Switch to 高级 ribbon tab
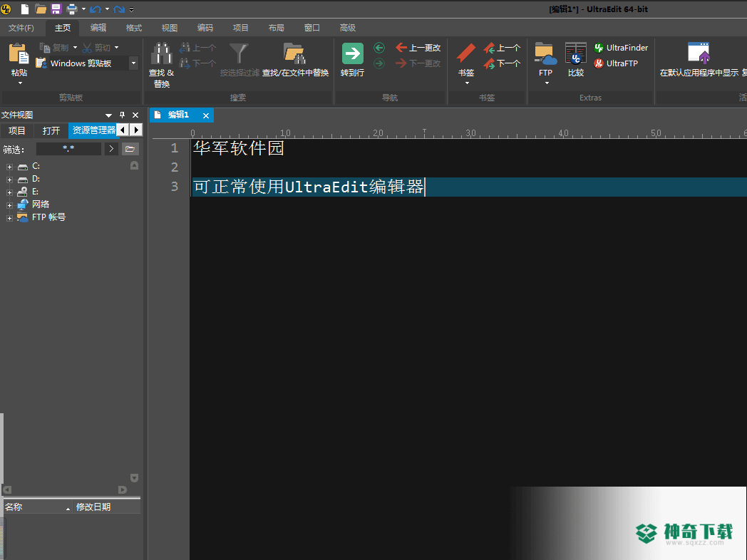 click(348, 28)
